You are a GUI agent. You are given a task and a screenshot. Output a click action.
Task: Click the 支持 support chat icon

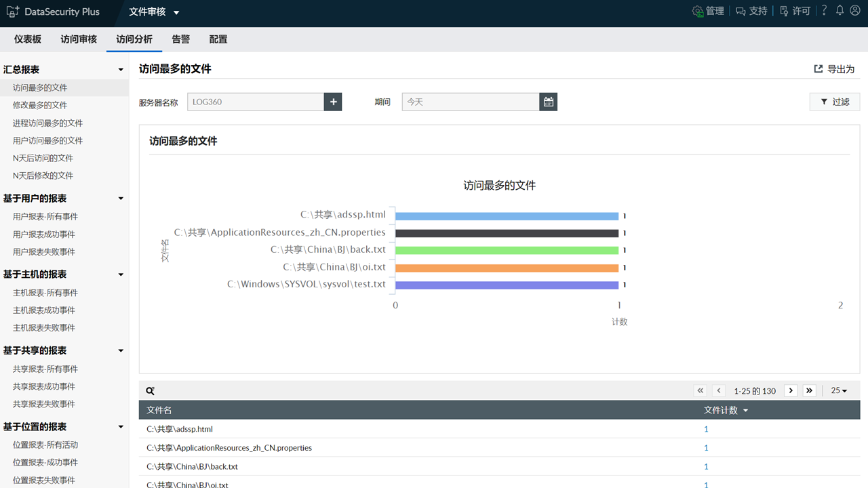point(739,11)
